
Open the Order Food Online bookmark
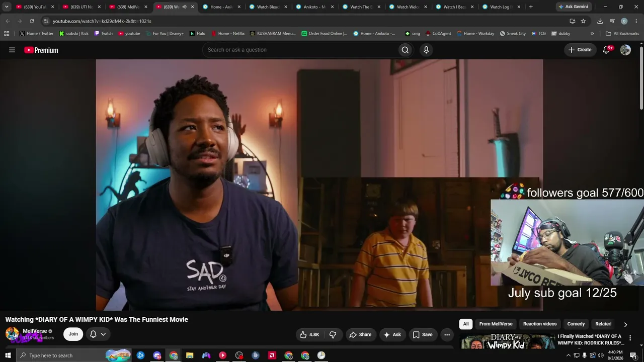[x=325, y=34]
